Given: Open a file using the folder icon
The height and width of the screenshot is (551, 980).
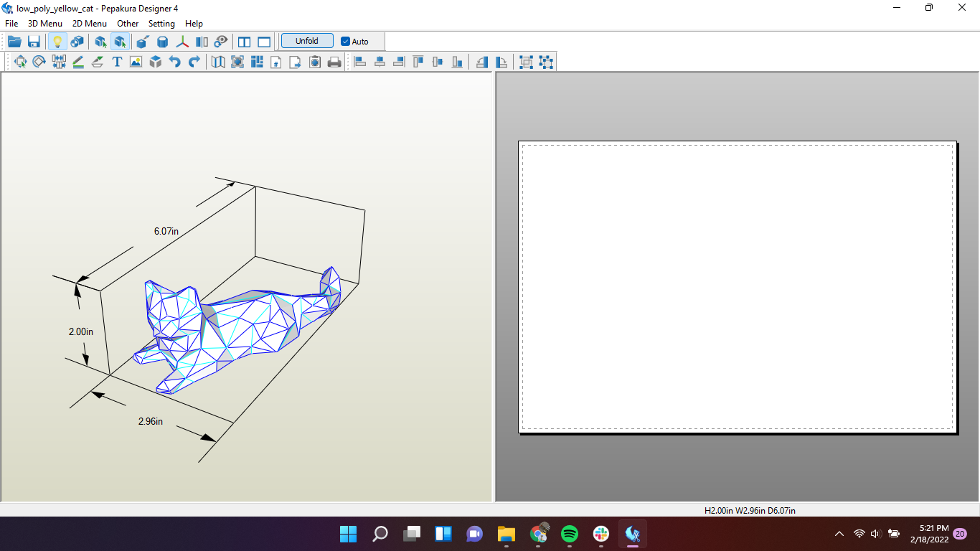Looking at the screenshot, I should [14, 41].
